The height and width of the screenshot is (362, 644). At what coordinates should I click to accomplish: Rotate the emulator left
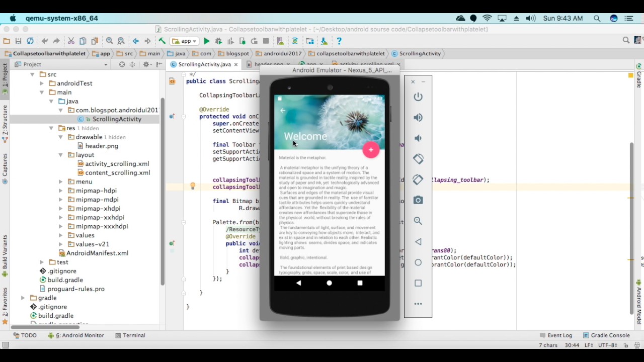(418, 159)
